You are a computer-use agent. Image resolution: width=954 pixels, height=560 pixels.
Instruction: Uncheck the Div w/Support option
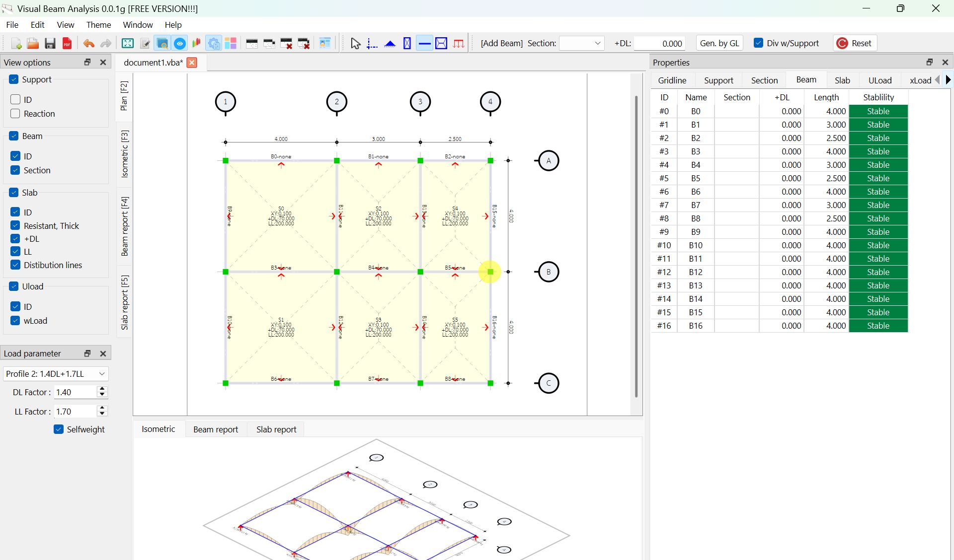point(758,43)
